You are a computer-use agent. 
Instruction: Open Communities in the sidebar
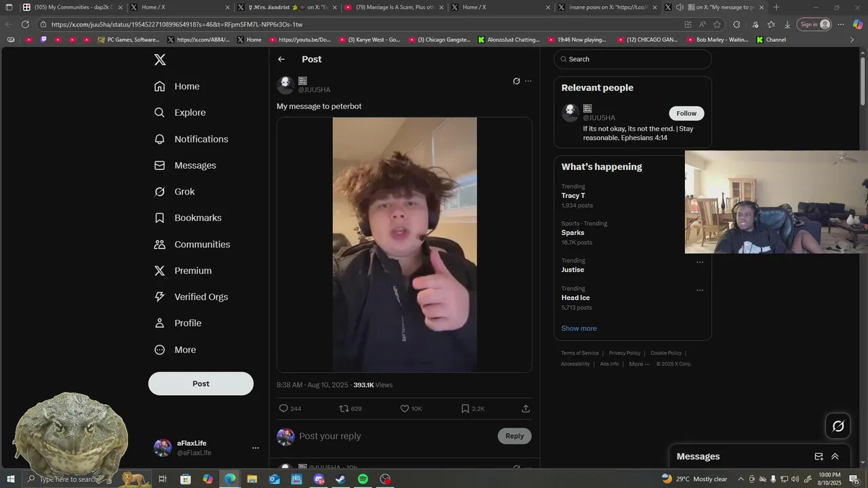click(x=192, y=244)
